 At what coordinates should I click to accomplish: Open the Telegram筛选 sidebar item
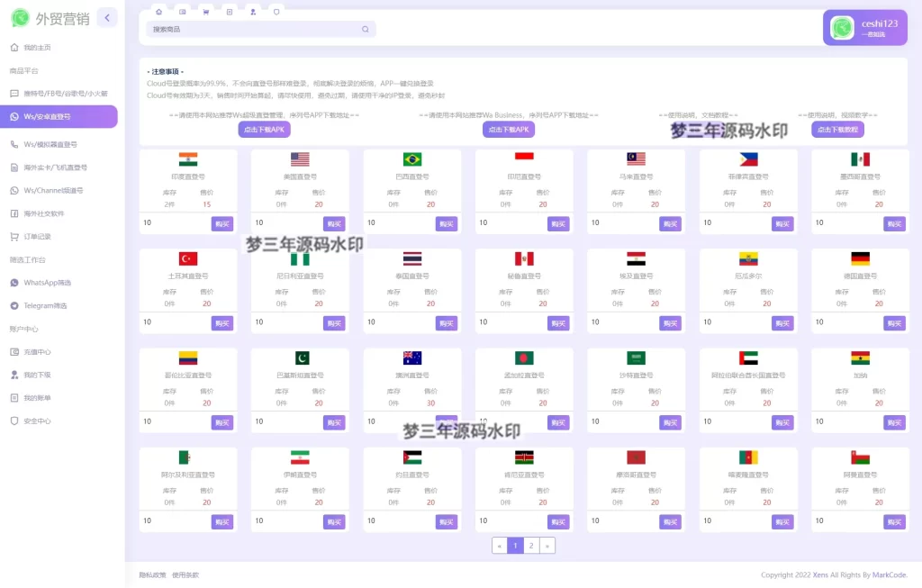[x=45, y=306]
